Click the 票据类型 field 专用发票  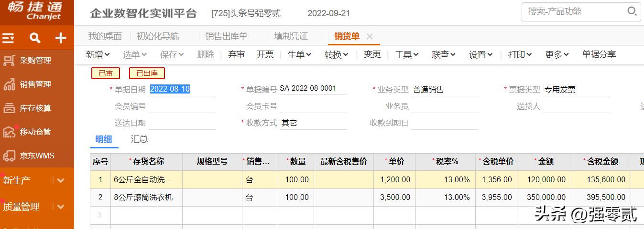click(x=576, y=89)
